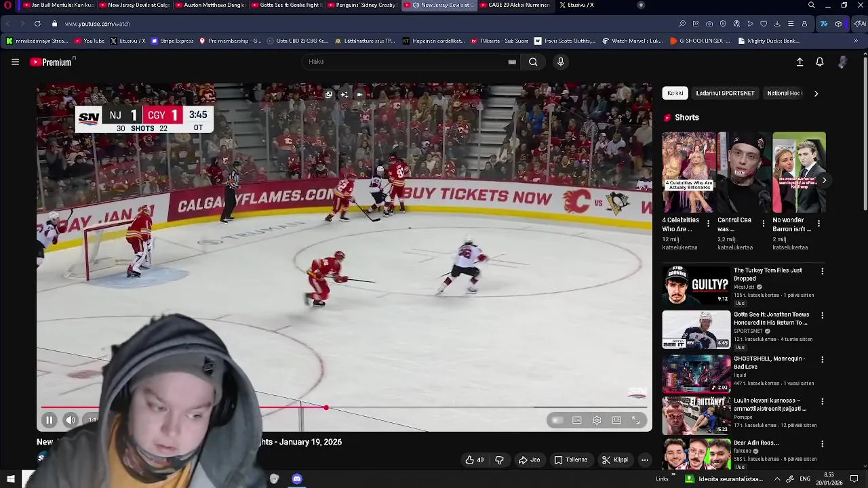This screenshot has width=868, height=488.
Task: Open Luulin olevani kunnossa video title
Action: [x=770, y=405]
